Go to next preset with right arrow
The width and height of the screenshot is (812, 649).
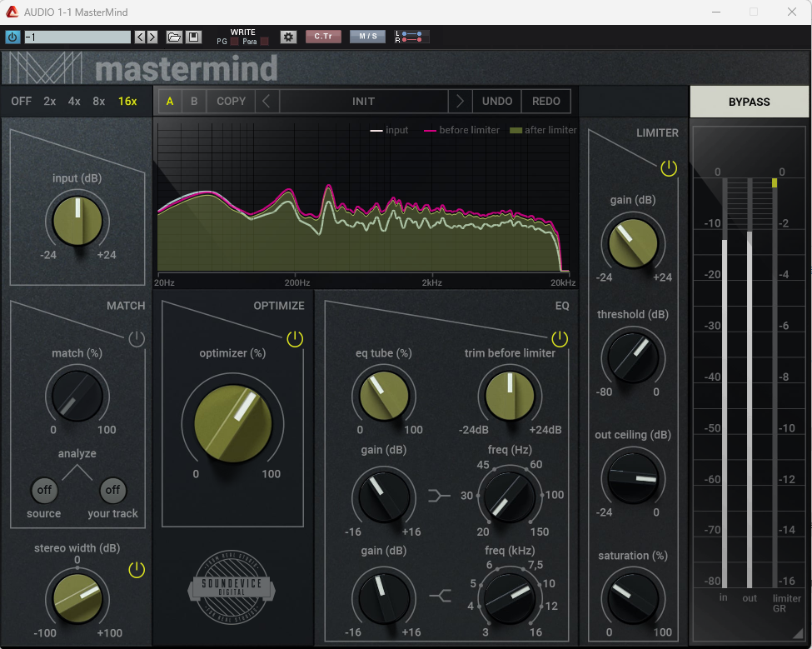click(x=152, y=37)
